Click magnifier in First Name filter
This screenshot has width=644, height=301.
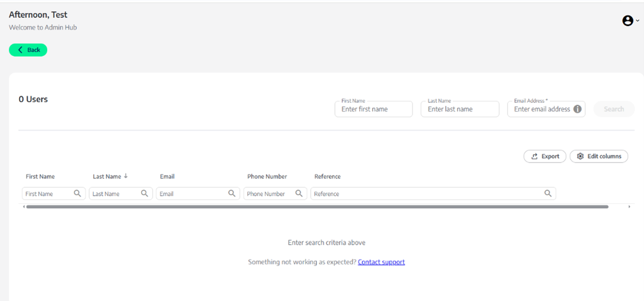tap(77, 194)
